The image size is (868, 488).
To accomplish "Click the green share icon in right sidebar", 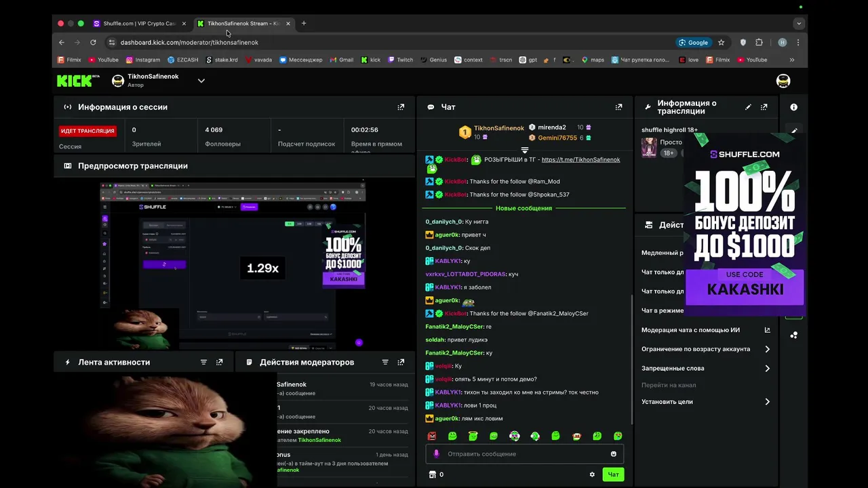I will pos(793,335).
